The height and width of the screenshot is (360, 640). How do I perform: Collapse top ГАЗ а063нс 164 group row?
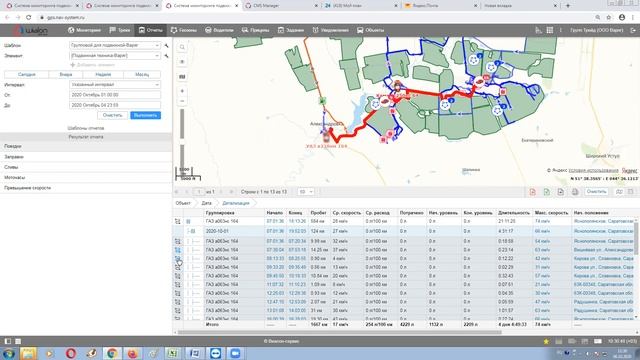point(188,221)
